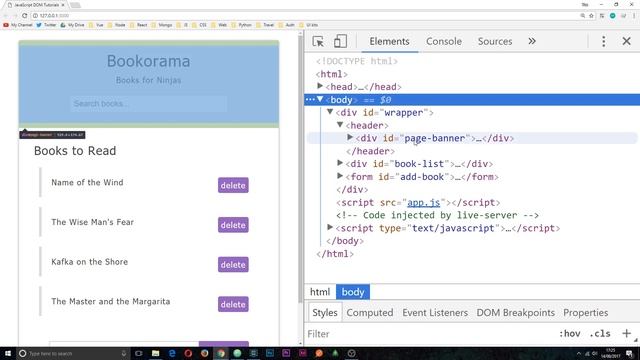
Task: Toggle the .cls class editor button
Action: 600,333
